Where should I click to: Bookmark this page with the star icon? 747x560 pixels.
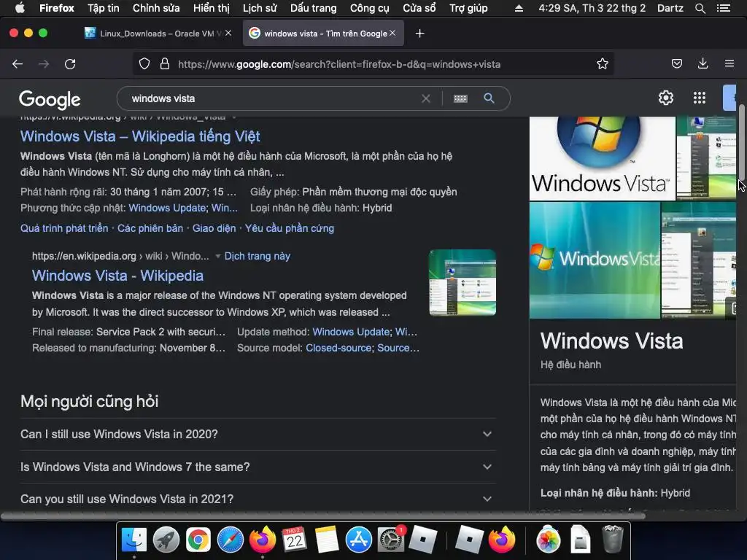[x=602, y=64]
